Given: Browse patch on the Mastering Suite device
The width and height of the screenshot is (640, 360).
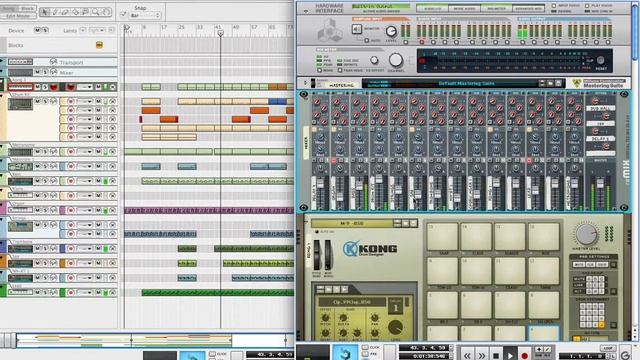Looking at the screenshot, I should (551, 83).
